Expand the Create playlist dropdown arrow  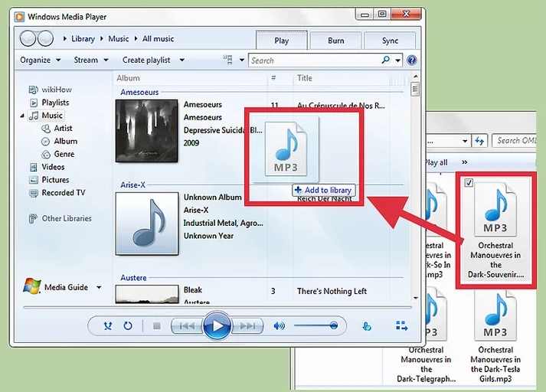tap(181, 60)
